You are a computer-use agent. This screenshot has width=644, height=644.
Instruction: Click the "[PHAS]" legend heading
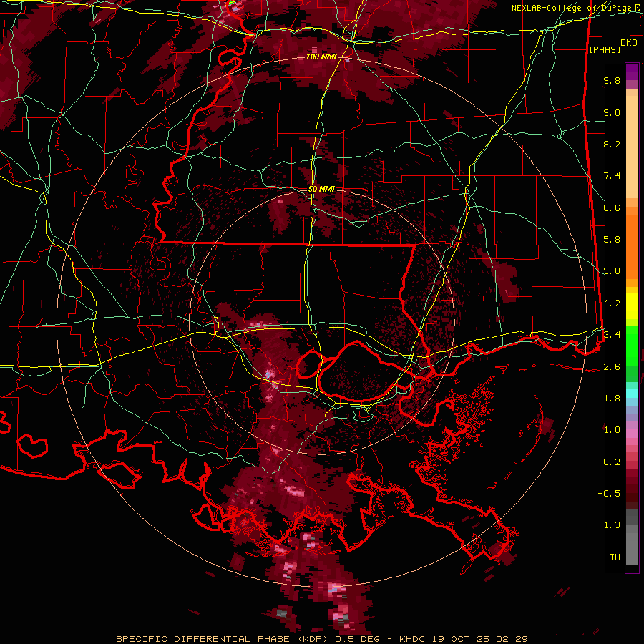coord(605,49)
